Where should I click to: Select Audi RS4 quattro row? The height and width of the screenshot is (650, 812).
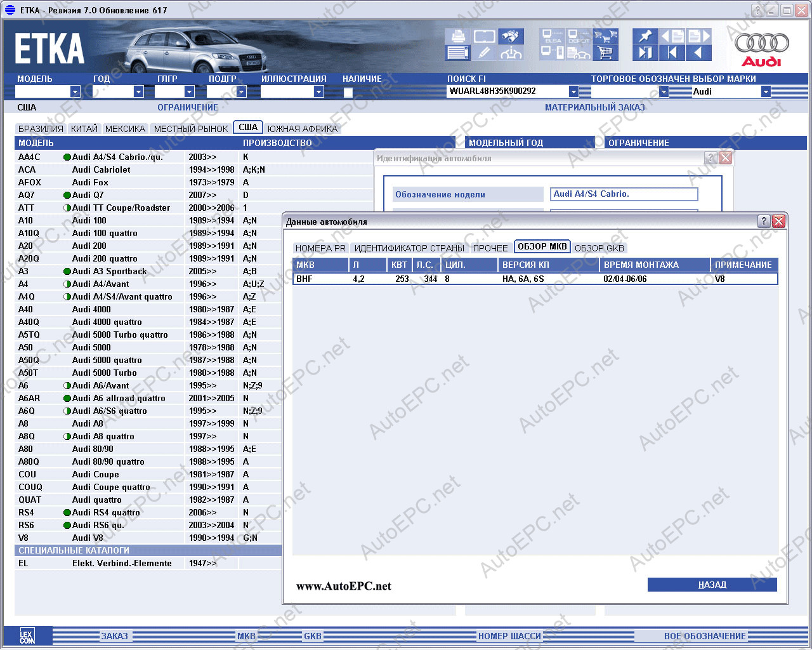[x=148, y=512]
